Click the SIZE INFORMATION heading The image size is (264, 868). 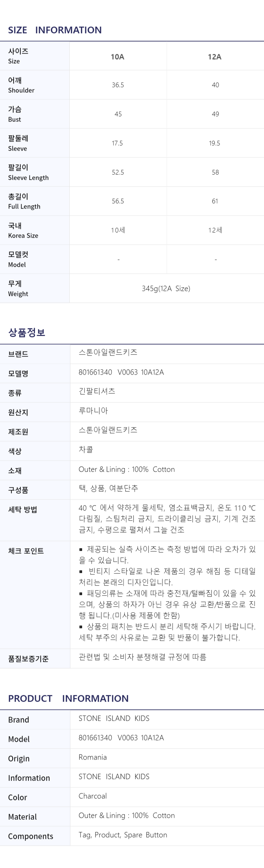pyautogui.click(x=55, y=30)
